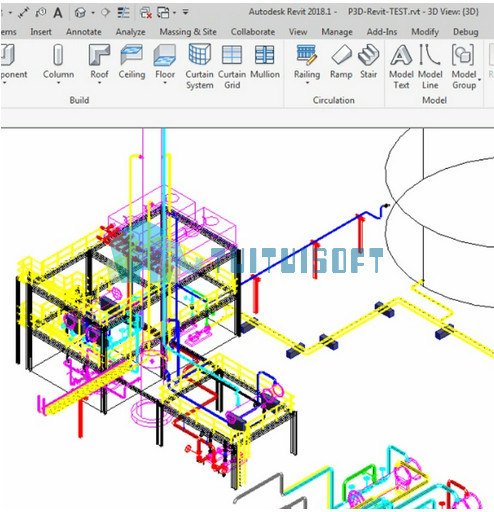
Task: Toggle the Thin Lines icon
Action: pyautogui.click(x=124, y=13)
